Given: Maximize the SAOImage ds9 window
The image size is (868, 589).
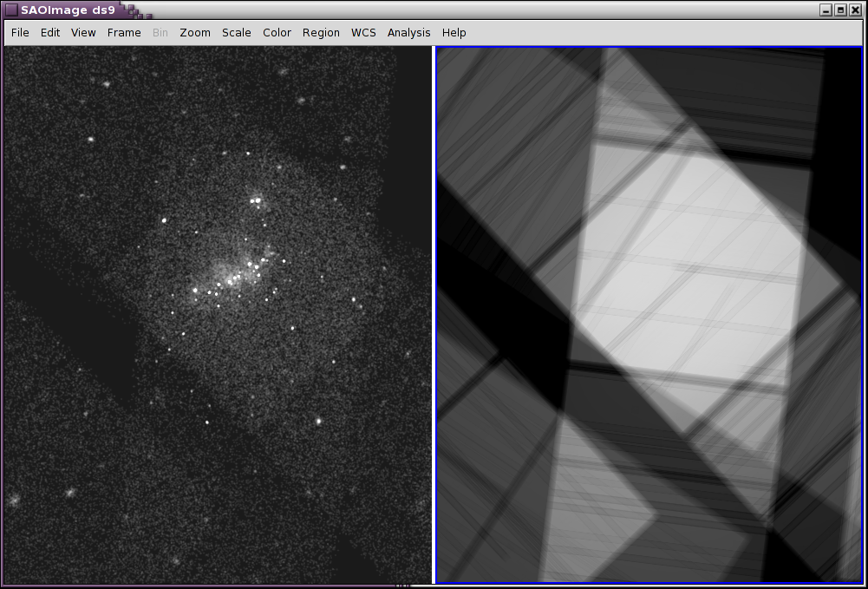Looking at the screenshot, I should (841, 10).
